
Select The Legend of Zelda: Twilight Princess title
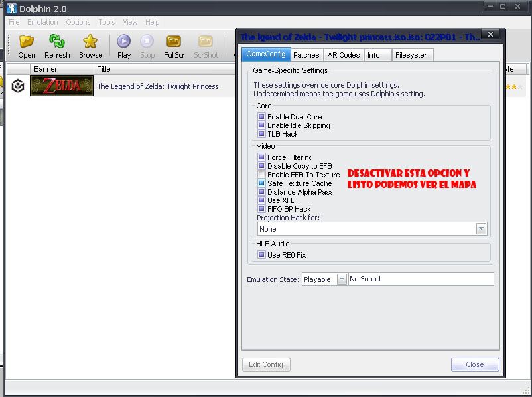point(158,86)
